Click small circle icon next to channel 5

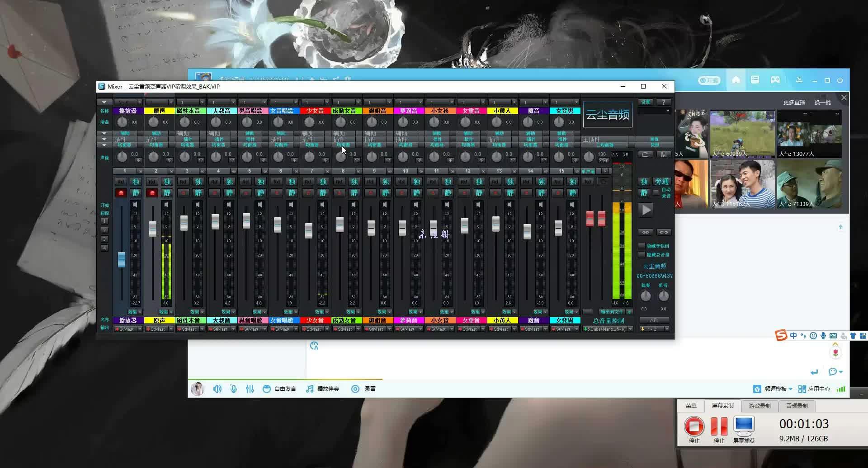265,171
